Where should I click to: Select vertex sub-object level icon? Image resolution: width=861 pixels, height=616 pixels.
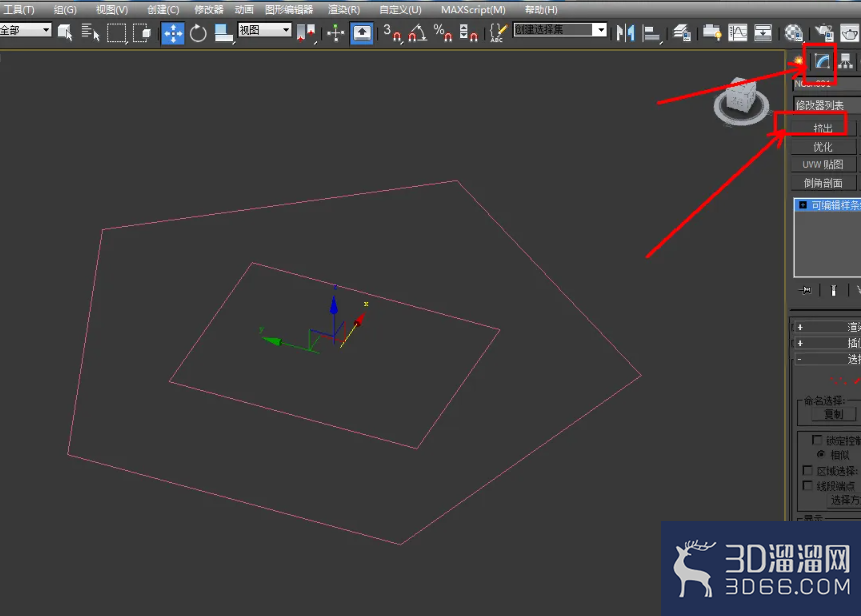(x=838, y=380)
